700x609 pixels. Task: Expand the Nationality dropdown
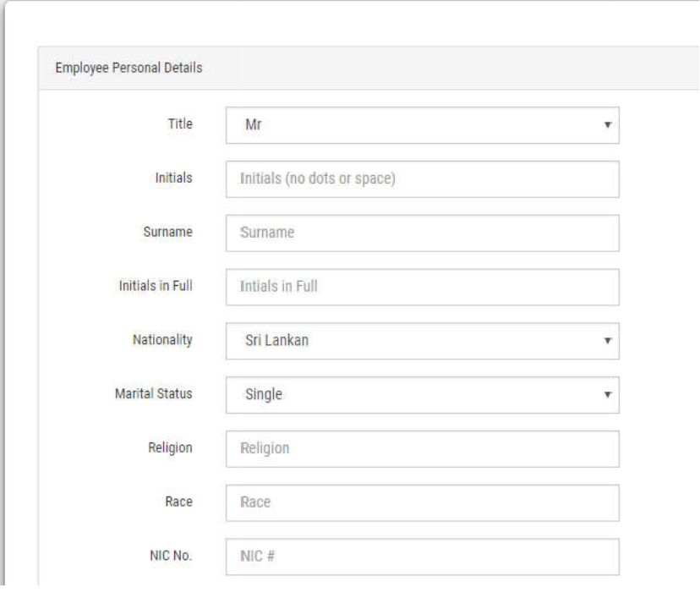[422, 341]
